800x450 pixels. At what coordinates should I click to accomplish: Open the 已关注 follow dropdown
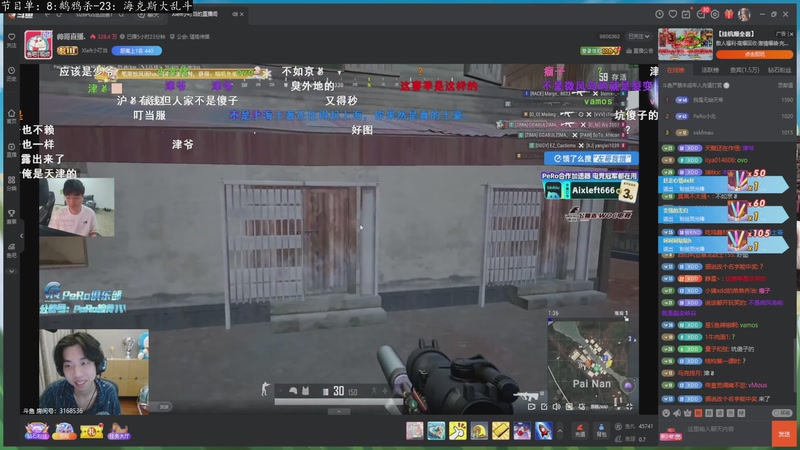point(638,37)
